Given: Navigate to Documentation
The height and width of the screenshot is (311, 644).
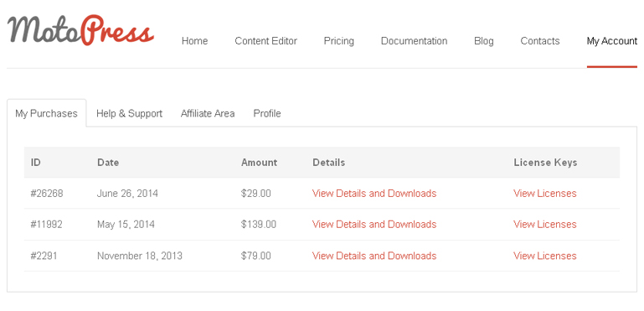Looking at the screenshot, I should [x=414, y=41].
